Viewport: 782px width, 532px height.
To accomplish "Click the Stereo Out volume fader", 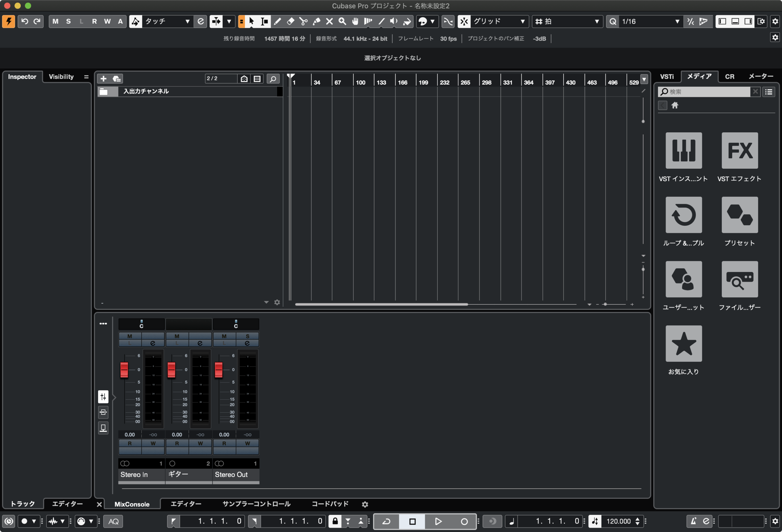I will point(218,370).
